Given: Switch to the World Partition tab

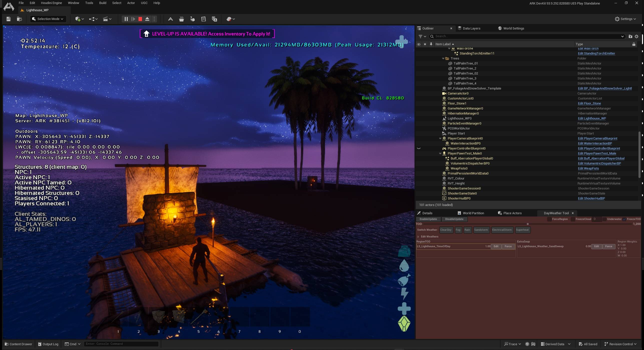Looking at the screenshot, I should pyautogui.click(x=471, y=213).
